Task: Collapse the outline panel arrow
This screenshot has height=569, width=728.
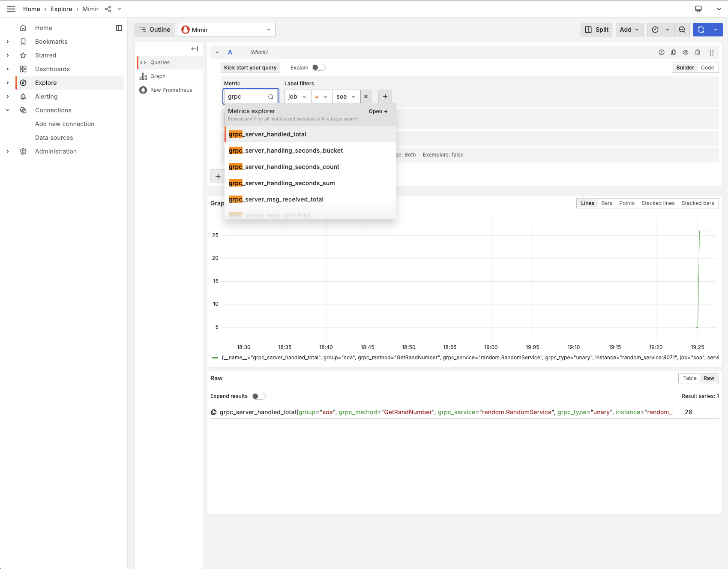Action: 195,49
